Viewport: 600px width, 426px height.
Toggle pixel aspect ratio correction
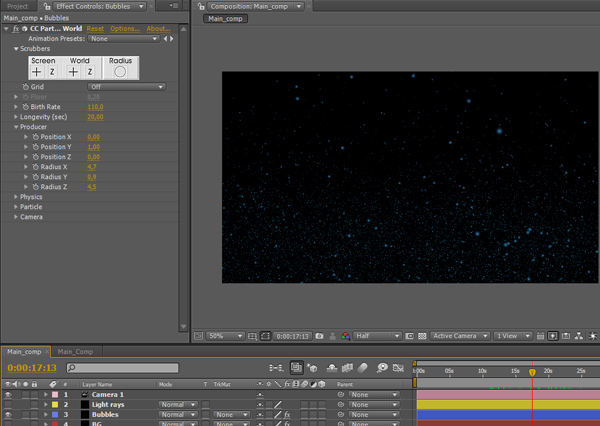click(x=540, y=336)
